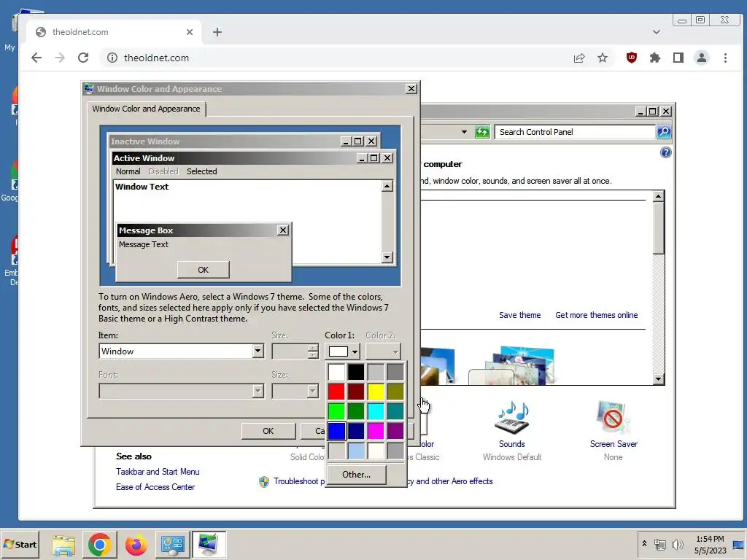
Task: Open the Color 1 dropdown arrow
Action: tap(355, 352)
